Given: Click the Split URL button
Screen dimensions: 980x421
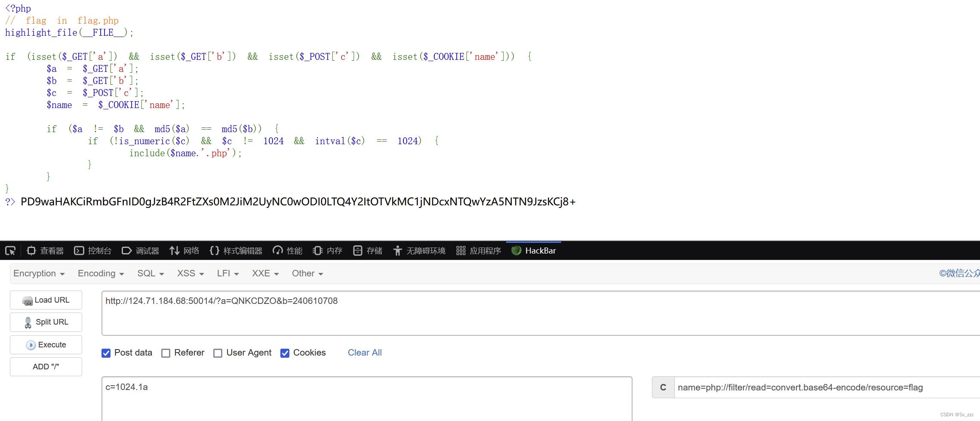Looking at the screenshot, I should pyautogui.click(x=46, y=322).
